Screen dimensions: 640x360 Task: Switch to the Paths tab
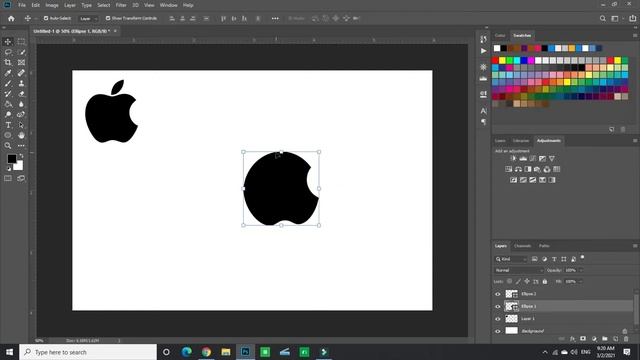pos(544,246)
